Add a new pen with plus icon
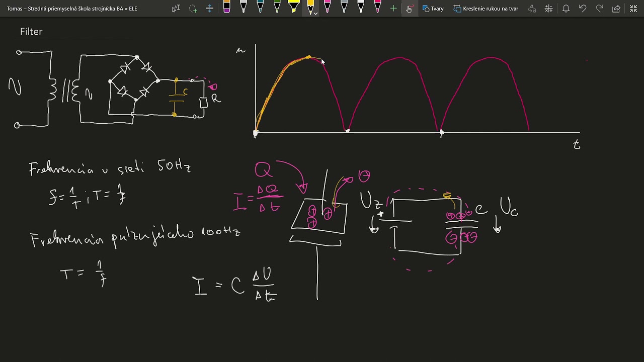The image size is (644, 362). coord(393,9)
